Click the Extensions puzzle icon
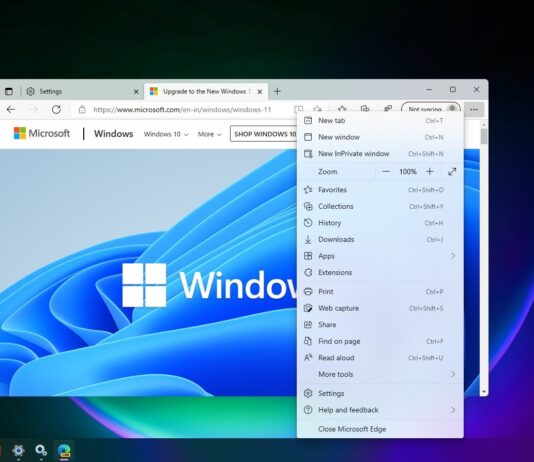The height and width of the screenshot is (462, 534). click(308, 272)
